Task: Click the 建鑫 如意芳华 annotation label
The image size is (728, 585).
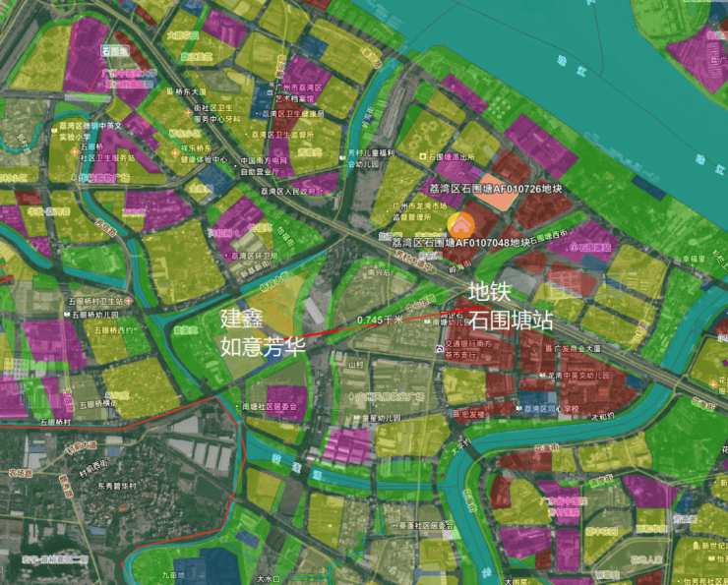Action: pos(263,332)
